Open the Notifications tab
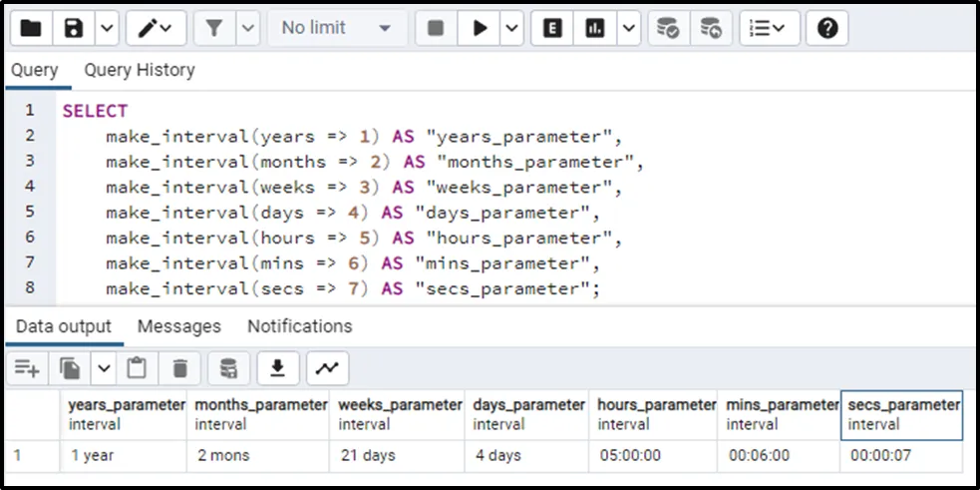The image size is (980, 490). (299, 326)
